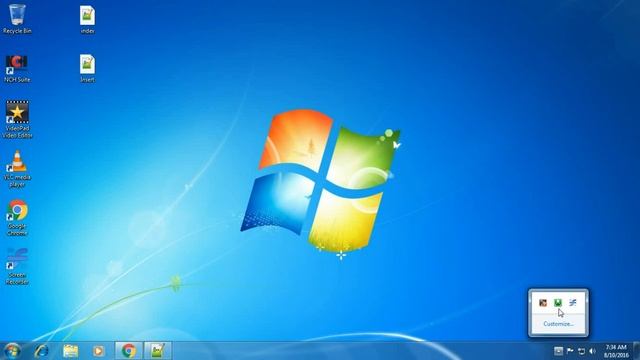Switch to Google Chrome taskbar button

129,351
